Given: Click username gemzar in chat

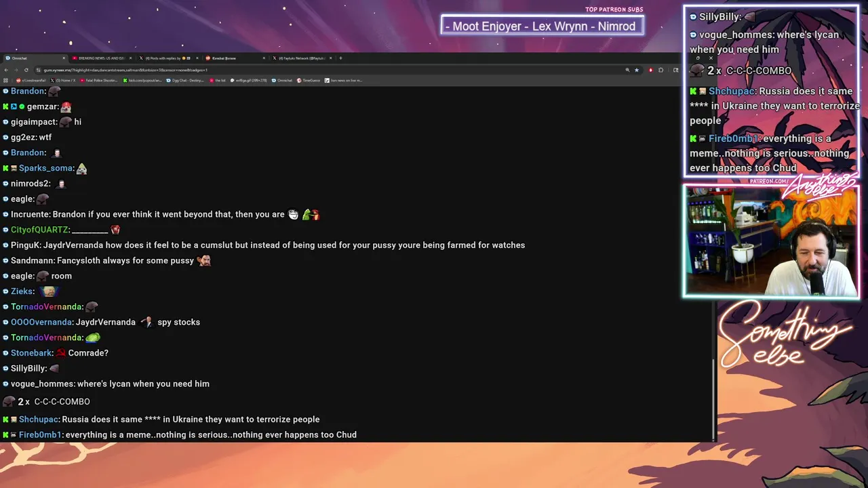Looking at the screenshot, I should tap(41, 106).
